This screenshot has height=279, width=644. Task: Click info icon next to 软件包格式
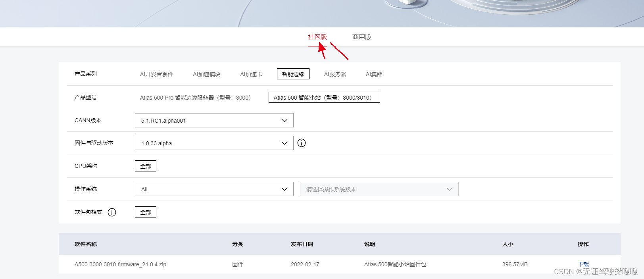click(112, 212)
